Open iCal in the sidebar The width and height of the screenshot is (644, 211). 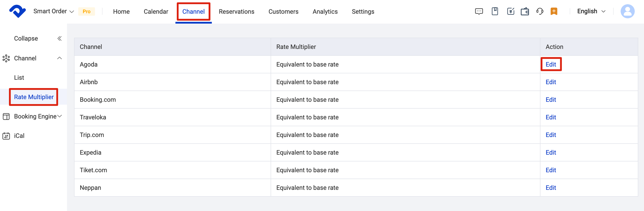tap(19, 136)
